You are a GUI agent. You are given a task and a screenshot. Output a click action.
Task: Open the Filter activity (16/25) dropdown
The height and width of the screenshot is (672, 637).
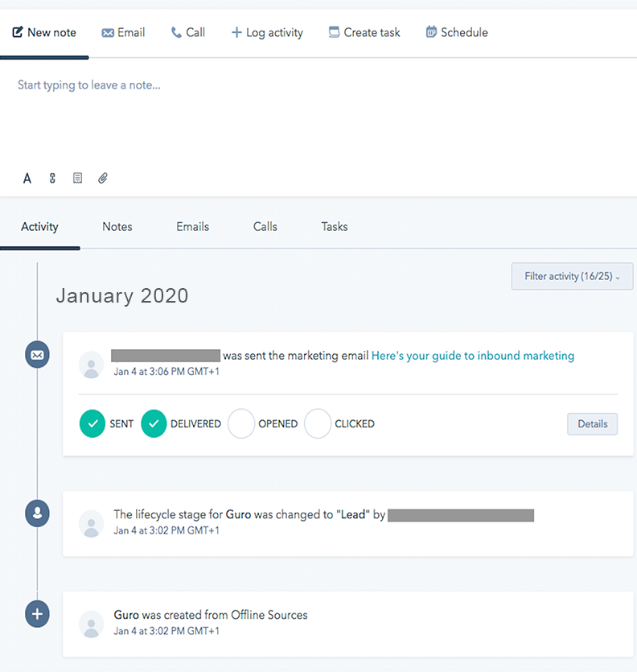pos(572,276)
